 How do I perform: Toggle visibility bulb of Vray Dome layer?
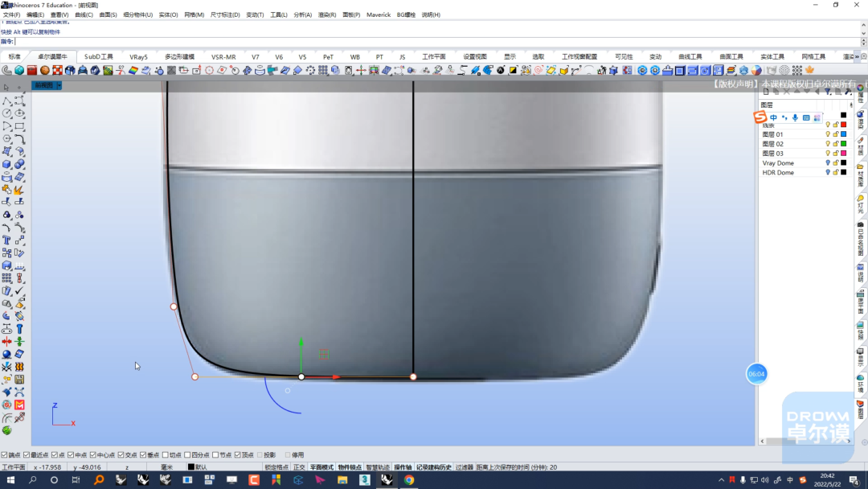point(828,163)
